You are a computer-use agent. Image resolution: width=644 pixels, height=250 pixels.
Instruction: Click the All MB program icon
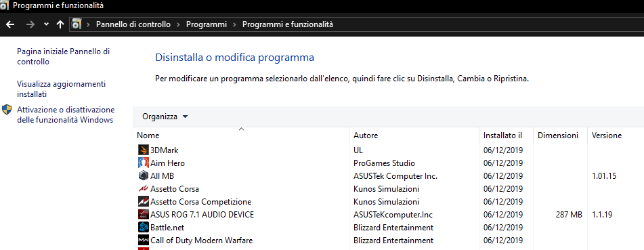coord(143,176)
